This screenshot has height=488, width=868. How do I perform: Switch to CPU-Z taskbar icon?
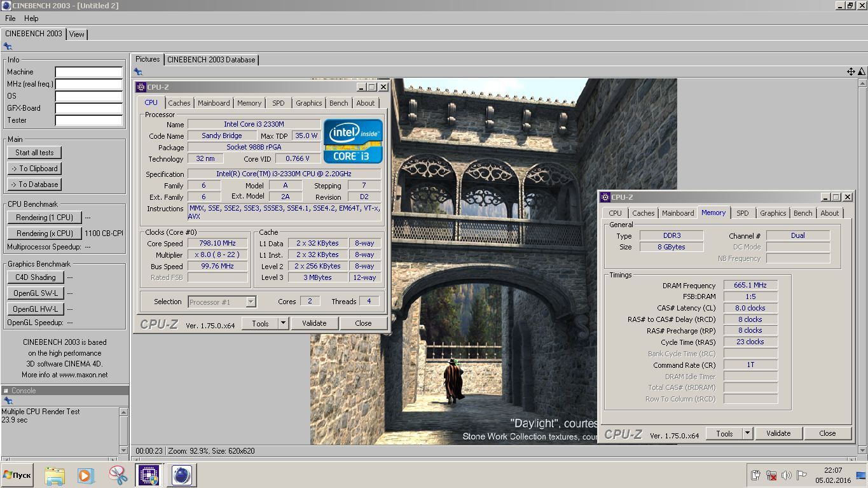coord(149,475)
